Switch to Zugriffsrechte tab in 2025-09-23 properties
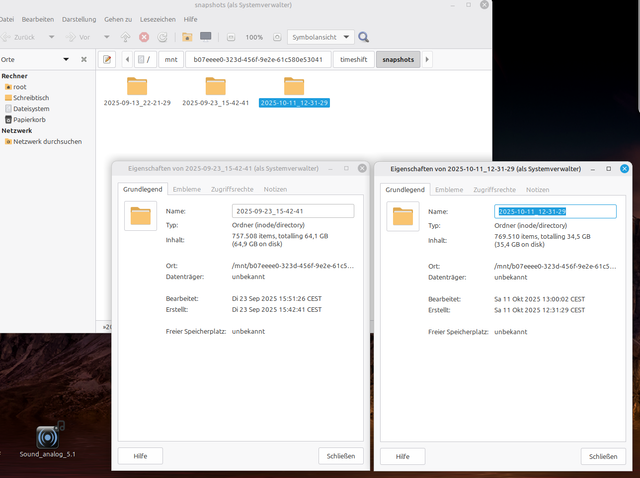Image resolution: width=640 pixels, height=478 pixels. point(232,189)
